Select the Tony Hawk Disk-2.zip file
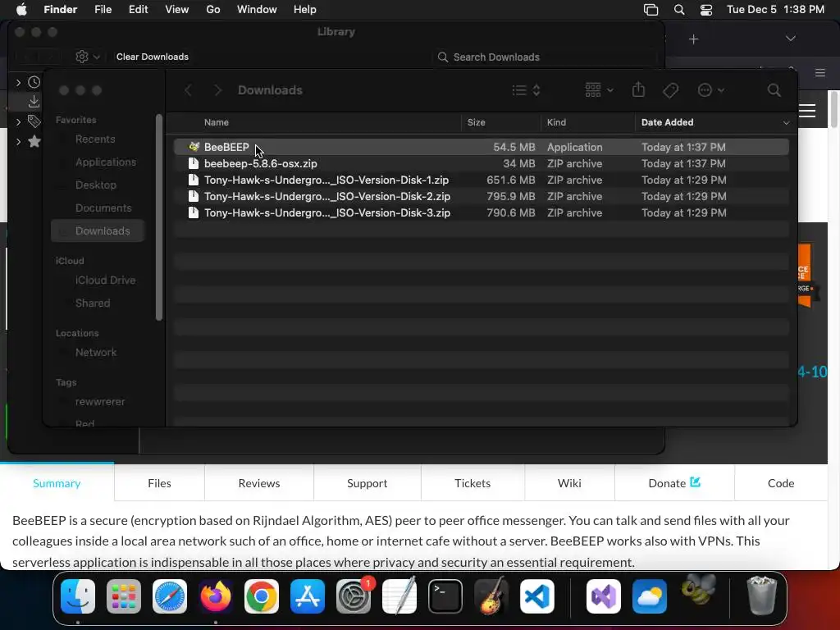 coord(481,197)
